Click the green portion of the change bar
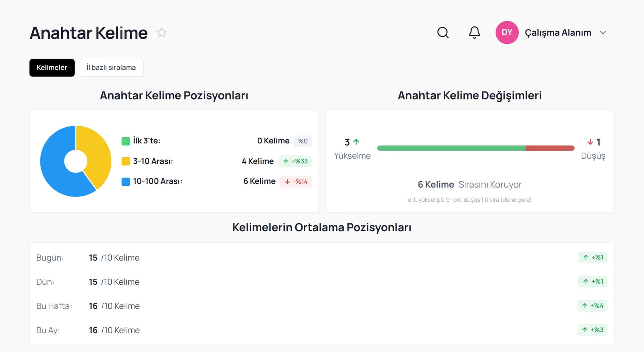Viewport: 644px width, 352px height. pos(451,148)
